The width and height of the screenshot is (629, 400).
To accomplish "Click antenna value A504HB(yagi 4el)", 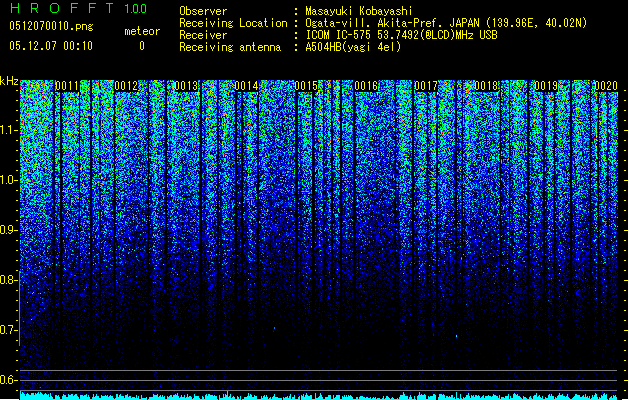I will pos(353,47).
